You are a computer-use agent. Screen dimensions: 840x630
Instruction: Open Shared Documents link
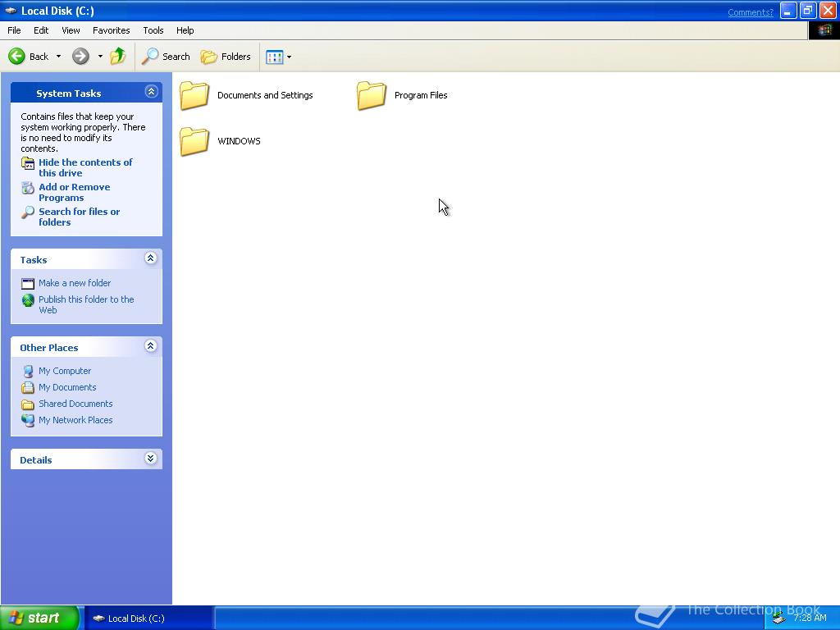75,404
